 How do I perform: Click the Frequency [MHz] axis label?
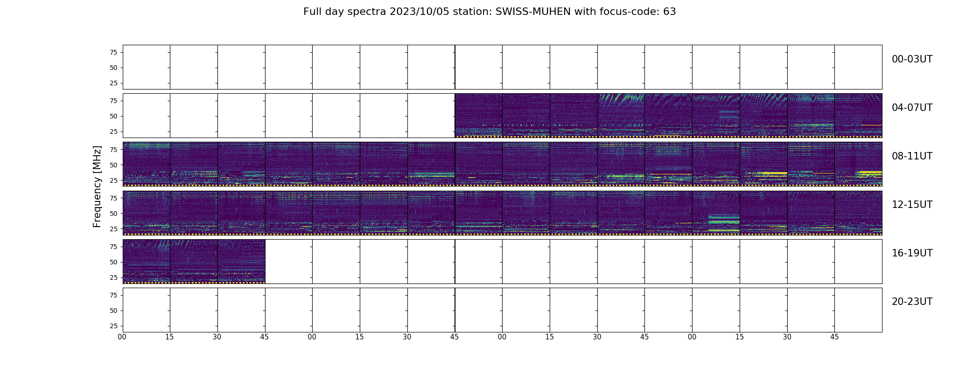[x=97, y=186]
